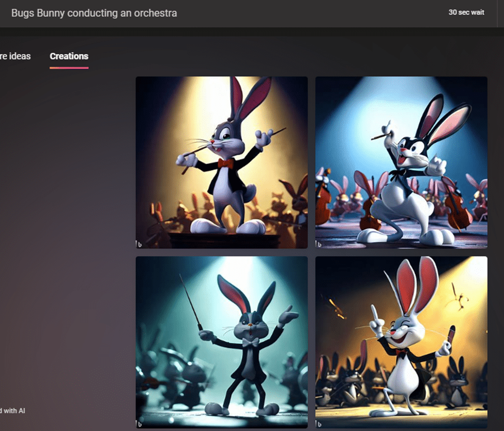This screenshot has width=504, height=431.
Task: Click the prompt field reading Bugs Bunny conducting an orchestra
Action: click(x=94, y=13)
